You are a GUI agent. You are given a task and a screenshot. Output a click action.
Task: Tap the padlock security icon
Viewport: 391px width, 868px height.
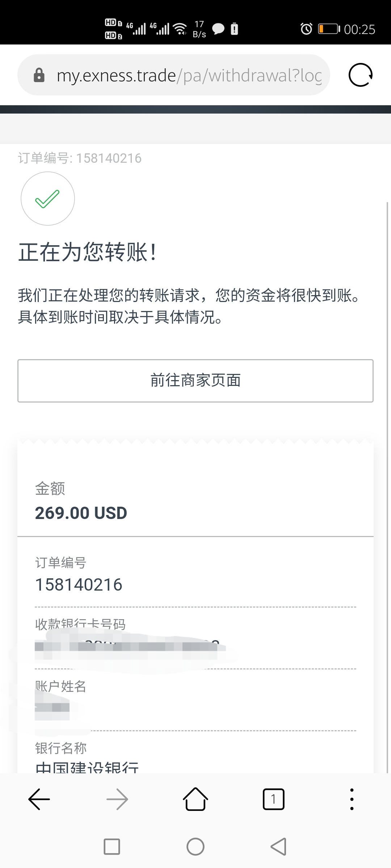[x=39, y=75]
